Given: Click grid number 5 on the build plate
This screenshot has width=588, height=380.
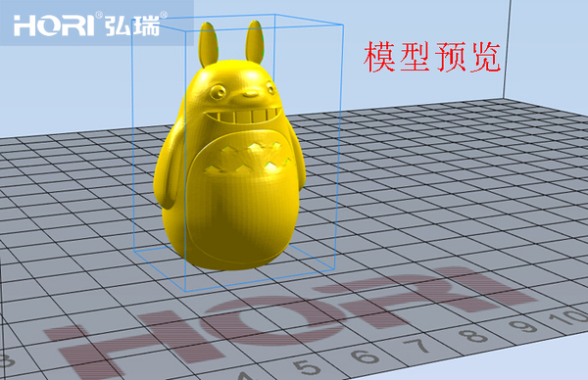Looking at the screenshot, I should point(308,366).
